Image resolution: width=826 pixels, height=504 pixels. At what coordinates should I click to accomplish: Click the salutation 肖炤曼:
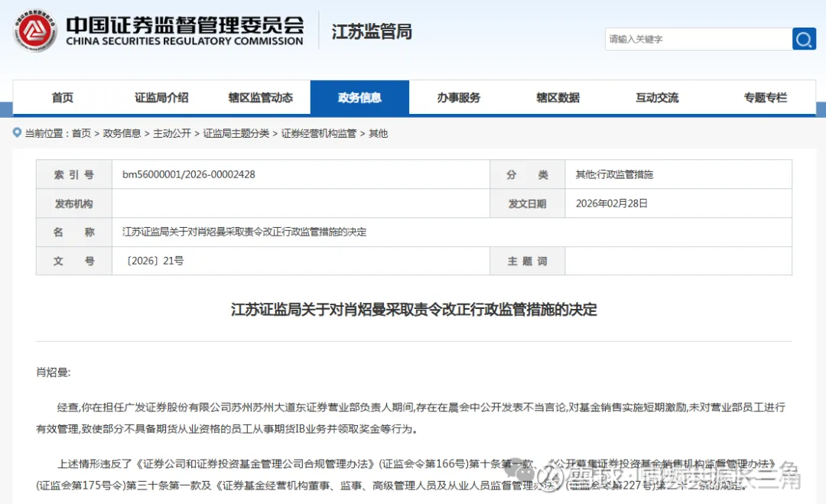click(54, 372)
